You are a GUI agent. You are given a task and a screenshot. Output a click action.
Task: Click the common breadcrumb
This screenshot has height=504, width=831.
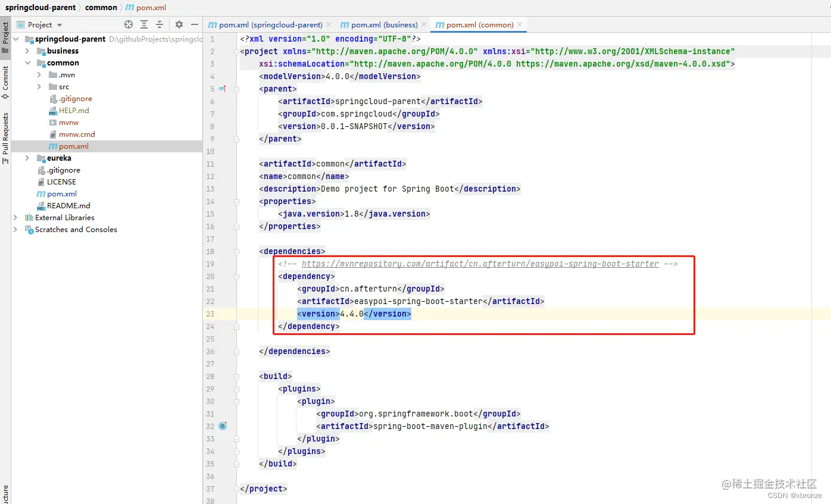pos(101,8)
